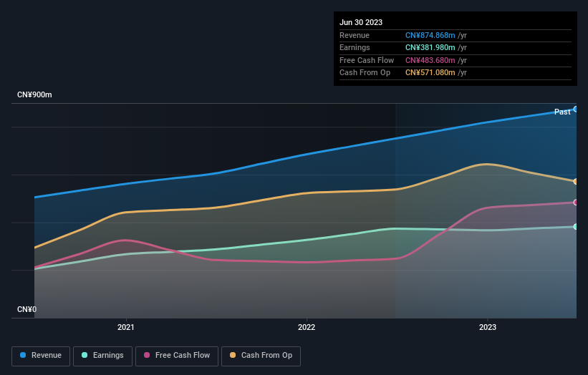The height and width of the screenshot is (375, 588).
Task: Click the blue Revenue end-point marker
Action: [576, 109]
